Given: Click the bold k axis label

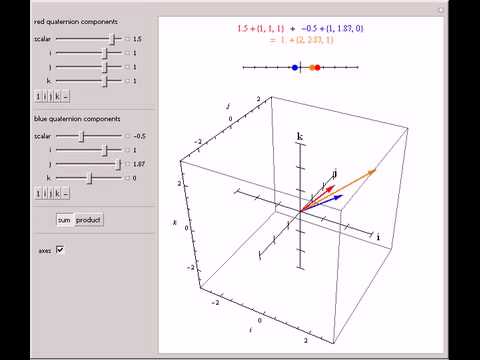Looking at the screenshot, I should click(x=300, y=136).
